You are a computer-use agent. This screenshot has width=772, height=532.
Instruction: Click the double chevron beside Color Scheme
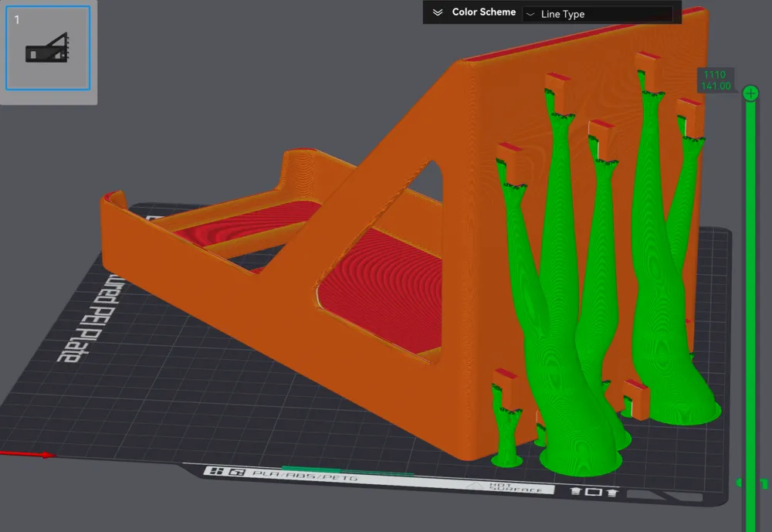click(438, 12)
